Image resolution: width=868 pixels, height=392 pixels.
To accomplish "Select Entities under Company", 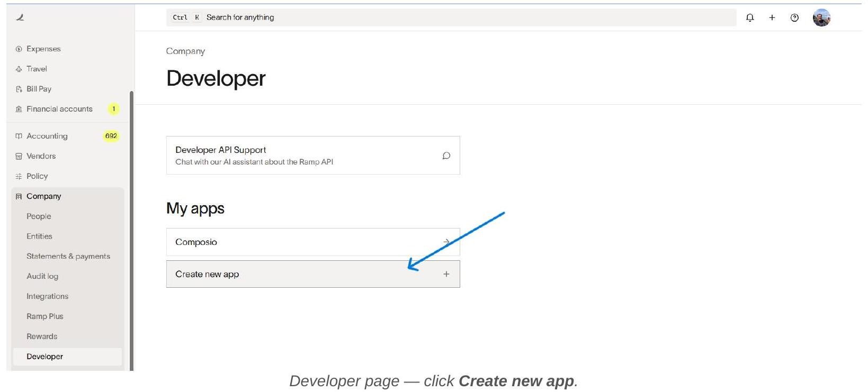I will 39,236.
